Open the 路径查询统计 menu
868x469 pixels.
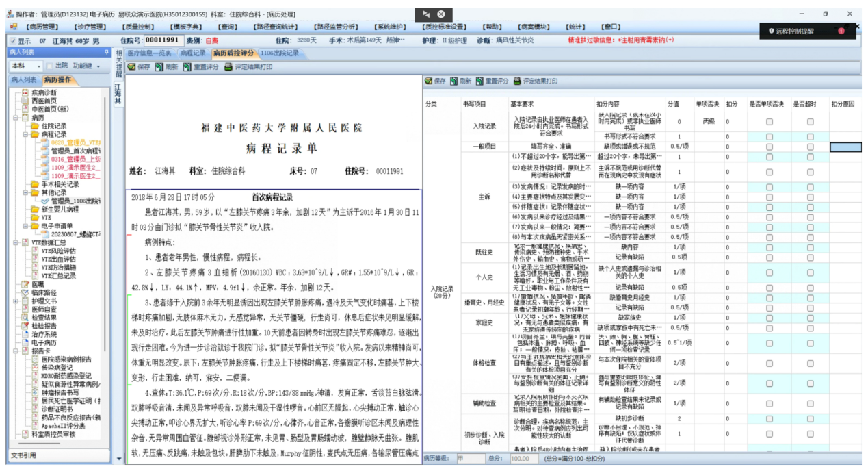point(275,27)
